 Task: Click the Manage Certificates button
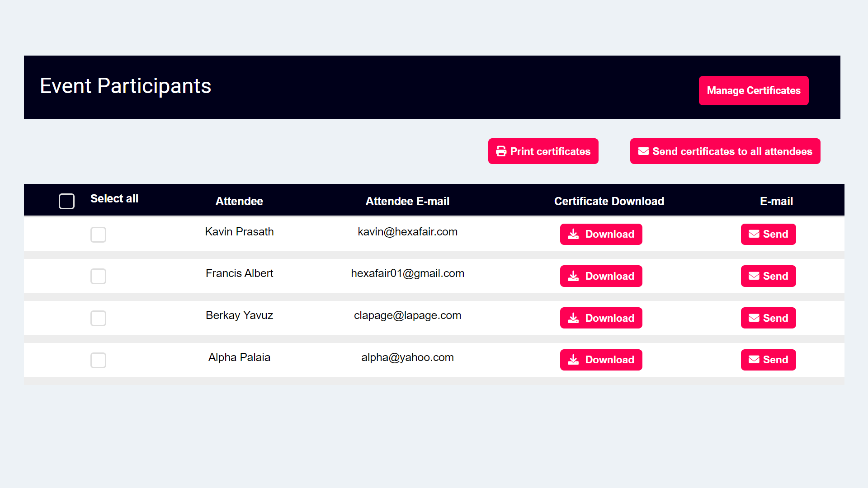(754, 90)
